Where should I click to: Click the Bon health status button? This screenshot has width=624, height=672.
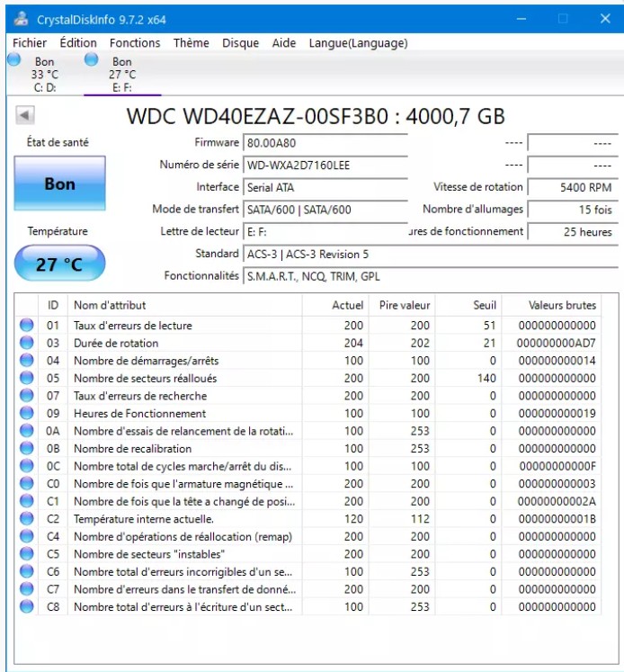tap(59, 184)
